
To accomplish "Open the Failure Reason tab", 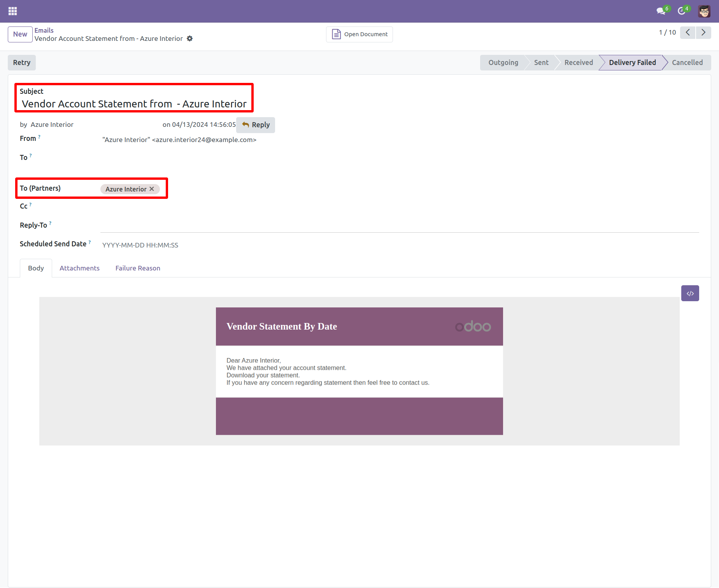I will pos(138,268).
